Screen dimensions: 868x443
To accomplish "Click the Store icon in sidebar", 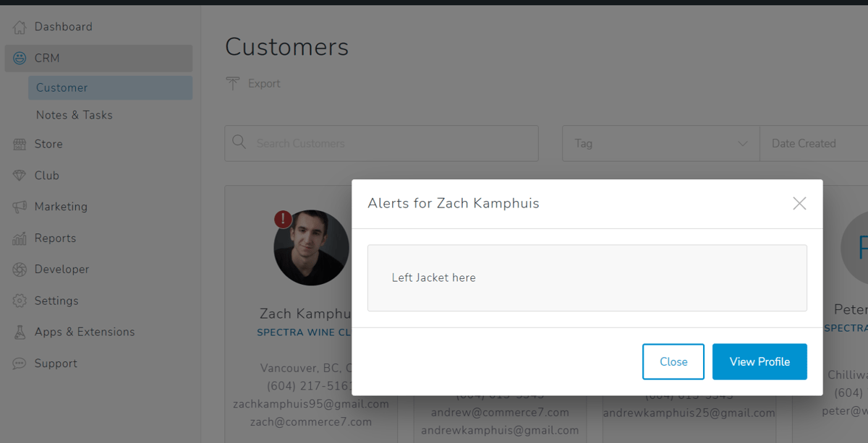I will [x=20, y=145].
